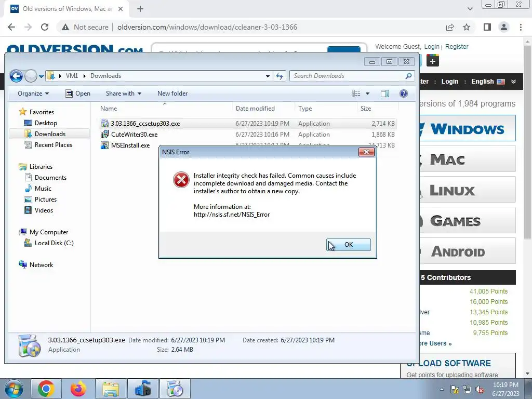The width and height of the screenshot is (532, 399).
Task: Go back in the Explorer window
Action: [x=16, y=76]
